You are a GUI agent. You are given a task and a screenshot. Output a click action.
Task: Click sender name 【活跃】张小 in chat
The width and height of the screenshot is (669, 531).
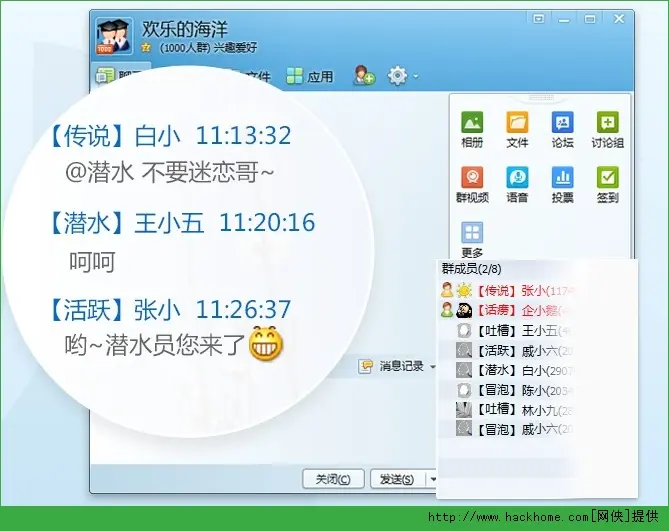[x=114, y=309]
